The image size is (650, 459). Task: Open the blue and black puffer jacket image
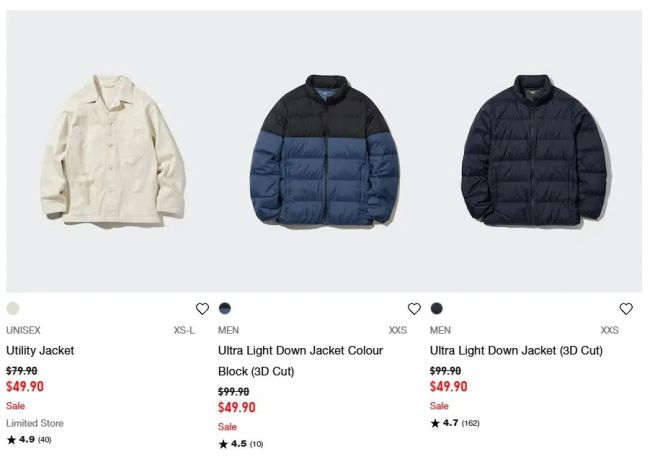pyautogui.click(x=325, y=150)
